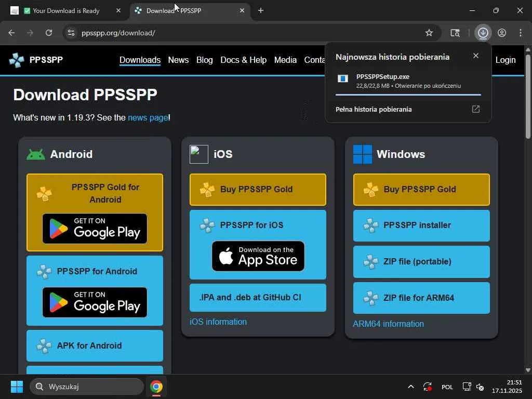Open the Chrome profile icon
The image size is (532, 399).
tap(502, 33)
